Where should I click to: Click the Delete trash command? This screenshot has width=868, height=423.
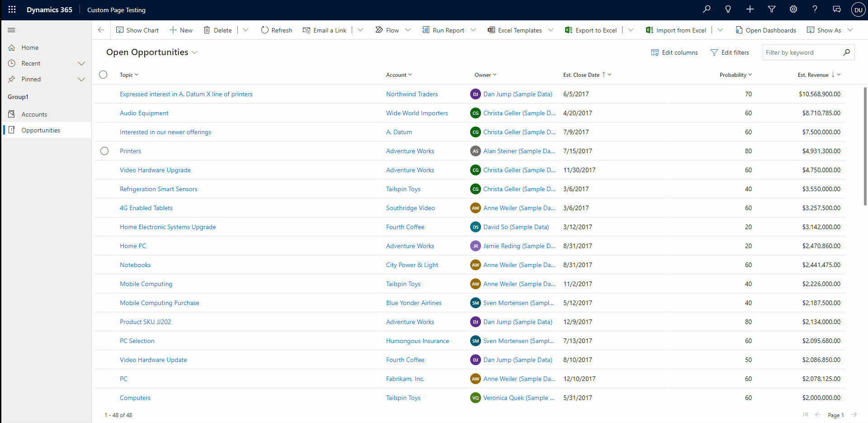click(217, 30)
